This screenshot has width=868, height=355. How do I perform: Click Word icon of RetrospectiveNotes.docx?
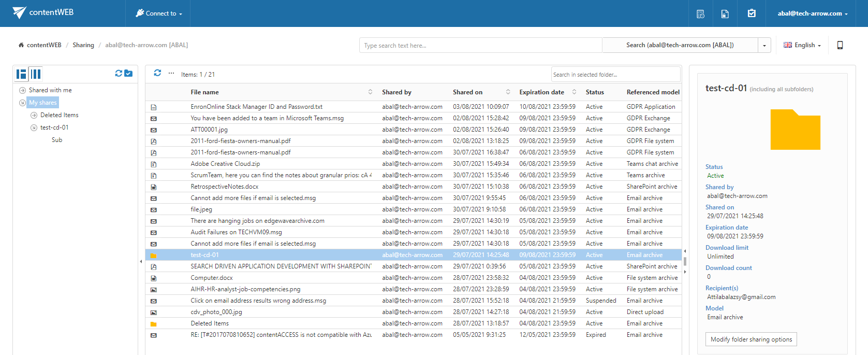[154, 187]
